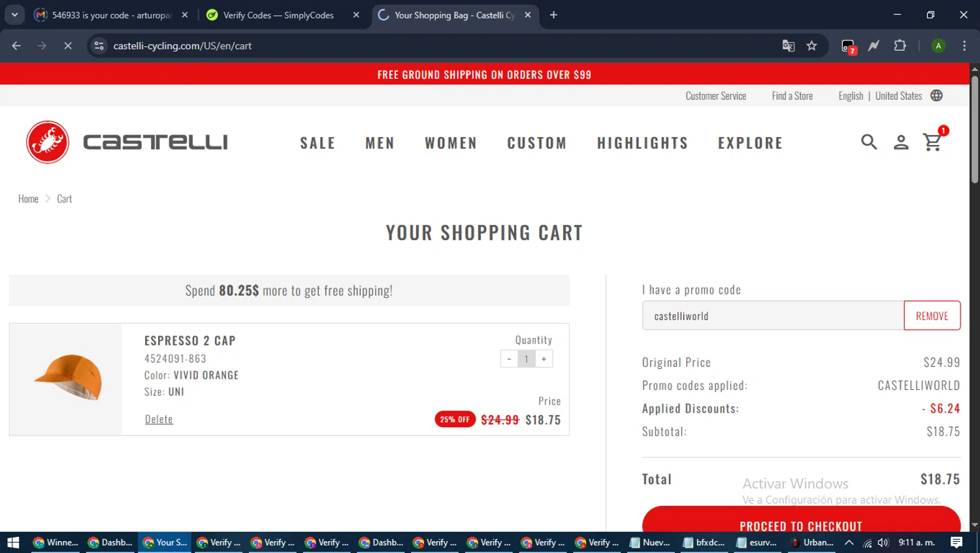Click the site information icon in address bar
Image resolution: width=980 pixels, height=553 pixels.
click(x=99, y=46)
